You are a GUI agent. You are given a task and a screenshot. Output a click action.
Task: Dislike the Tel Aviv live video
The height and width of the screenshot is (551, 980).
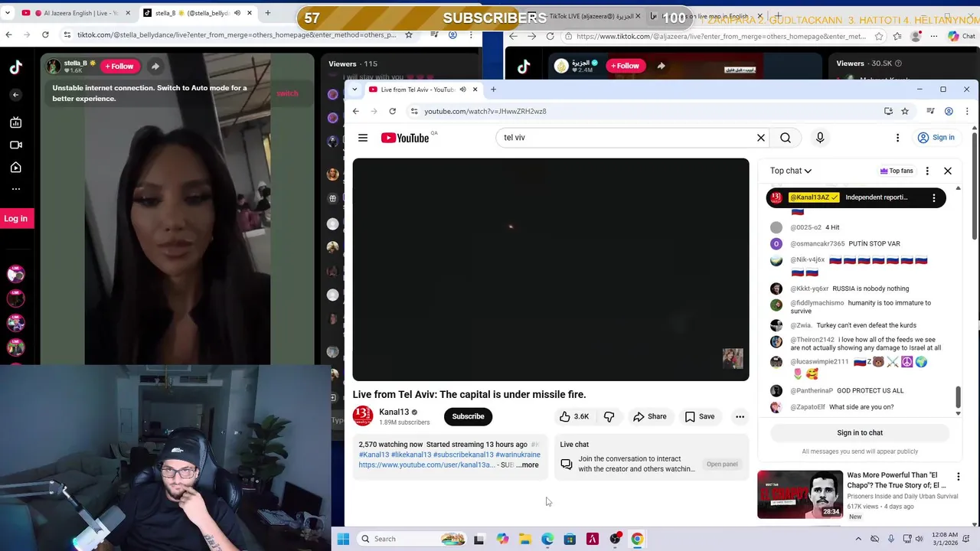point(609,416)
